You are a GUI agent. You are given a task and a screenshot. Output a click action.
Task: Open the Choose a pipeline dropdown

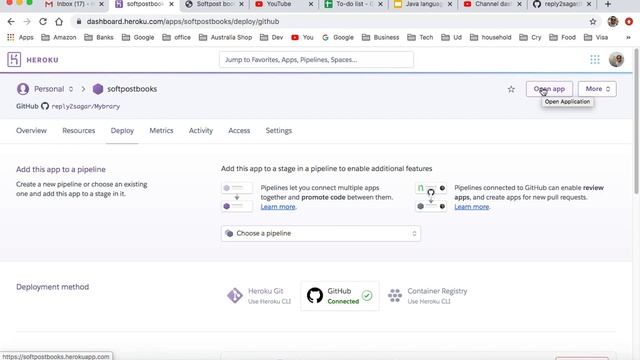point(321,233)
